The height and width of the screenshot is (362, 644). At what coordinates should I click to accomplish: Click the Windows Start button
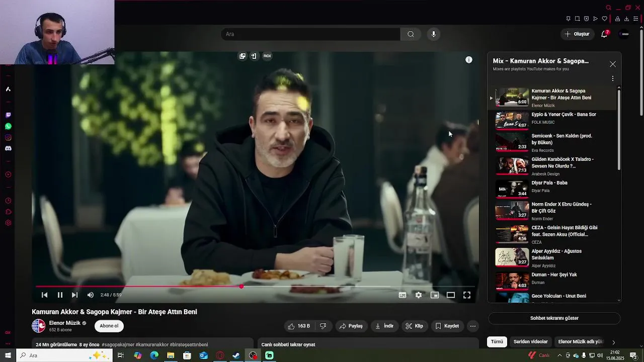[x=8, y=355]
